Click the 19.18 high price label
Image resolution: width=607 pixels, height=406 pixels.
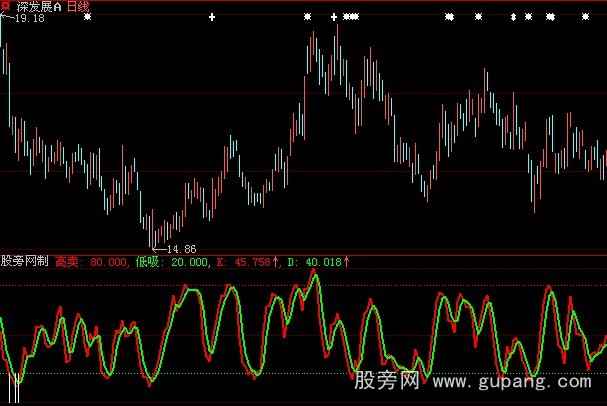click(x=30, y=19)
